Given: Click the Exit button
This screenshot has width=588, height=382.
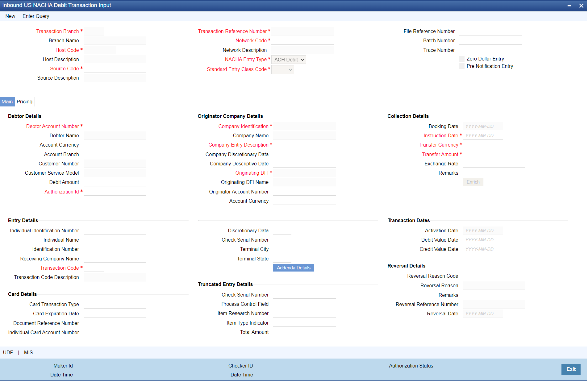Looking at the screenshot, I should tap(571, 369).
